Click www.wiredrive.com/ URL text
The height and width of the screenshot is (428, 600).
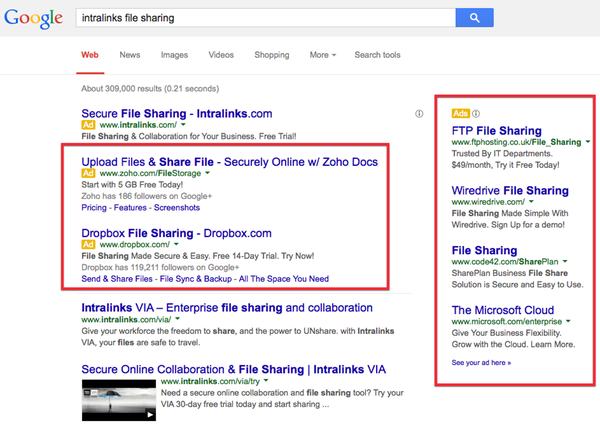(488, 202)
